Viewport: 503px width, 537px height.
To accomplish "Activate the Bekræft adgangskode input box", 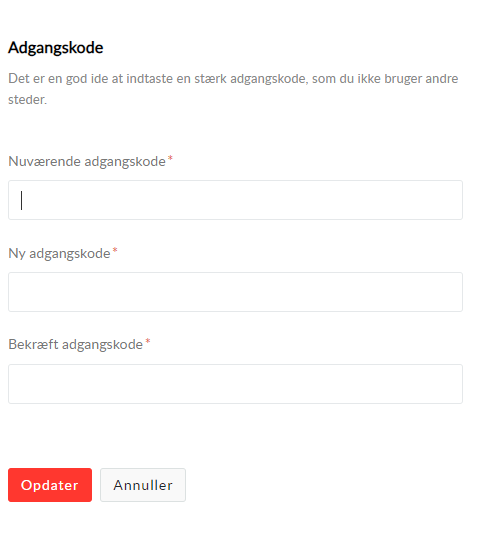I will pyautogui.click(x=236, y=384).
